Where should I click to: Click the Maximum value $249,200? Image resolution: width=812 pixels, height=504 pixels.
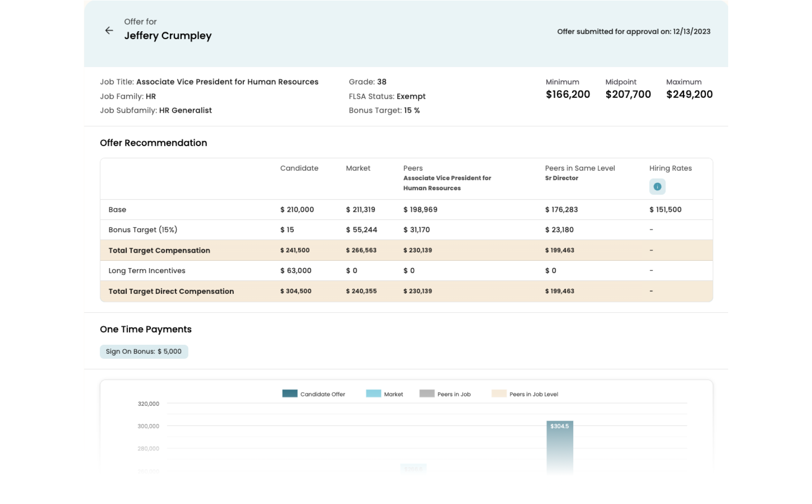tap(689, 94)
